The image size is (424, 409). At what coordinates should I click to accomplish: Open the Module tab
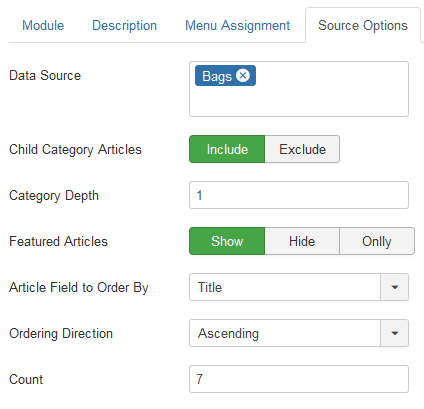coord(43,26)
